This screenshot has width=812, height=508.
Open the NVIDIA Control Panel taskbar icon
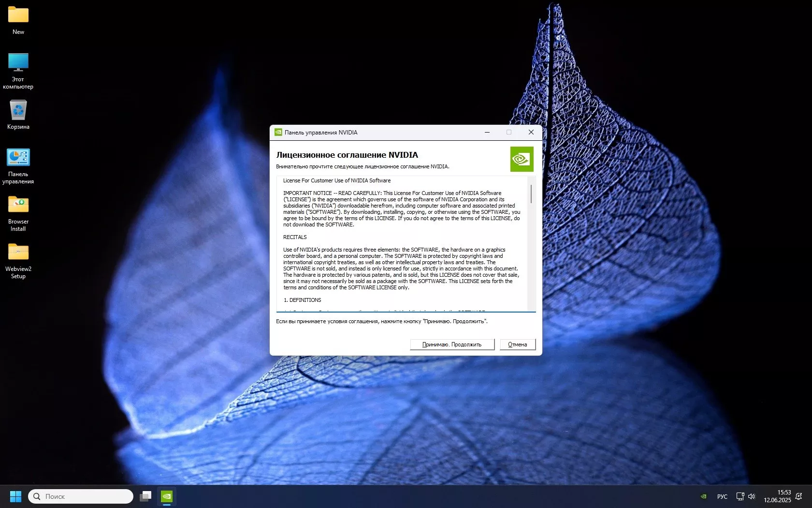click(167, 496)
